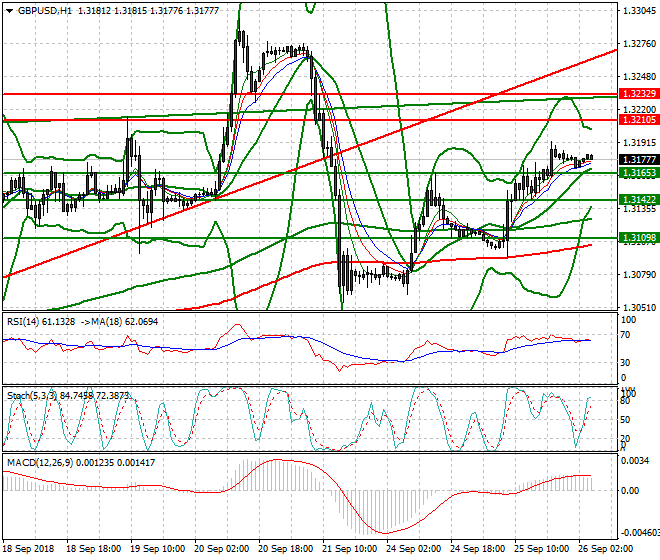Click the 20 Sep 02:00 time label
The width and height of the screenshot is (660, 560).
click(221, 549)
